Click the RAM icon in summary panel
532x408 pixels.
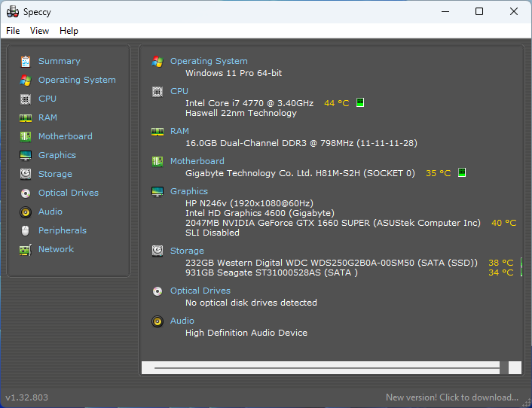click(x=157, y=132)
